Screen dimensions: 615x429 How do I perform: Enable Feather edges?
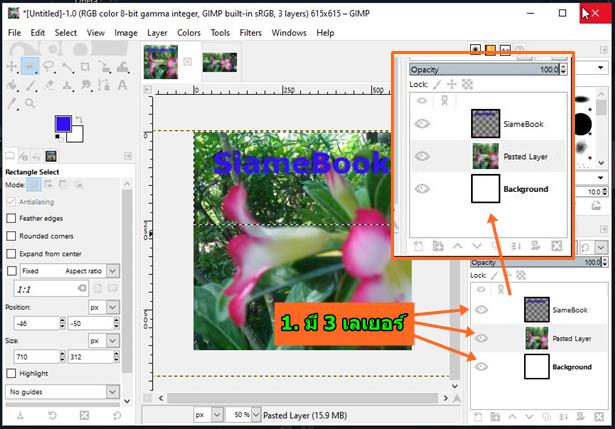pos(11,218)
